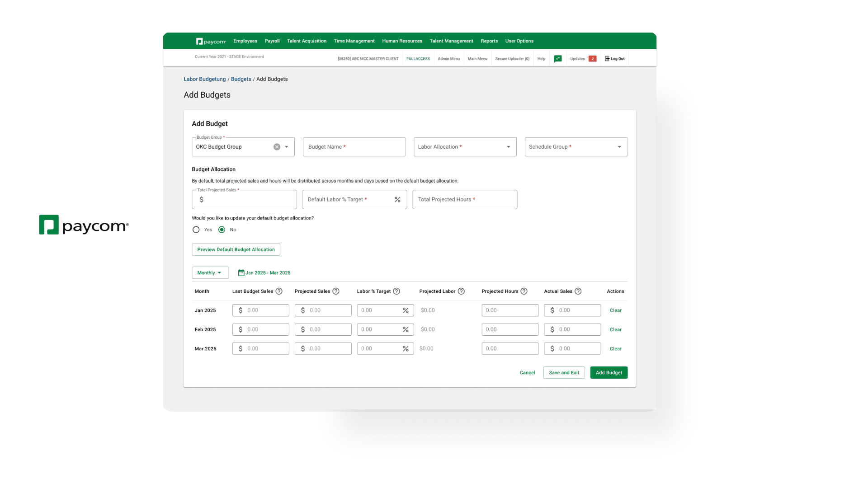
Task: Expand the Labor Allocation dropdown
Action: click(508, 147)
